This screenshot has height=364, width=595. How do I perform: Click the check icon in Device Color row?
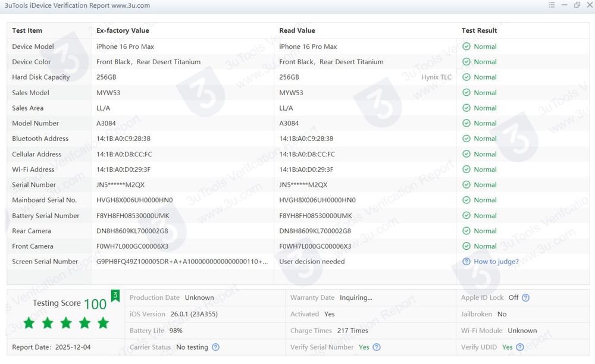[466, 62]
